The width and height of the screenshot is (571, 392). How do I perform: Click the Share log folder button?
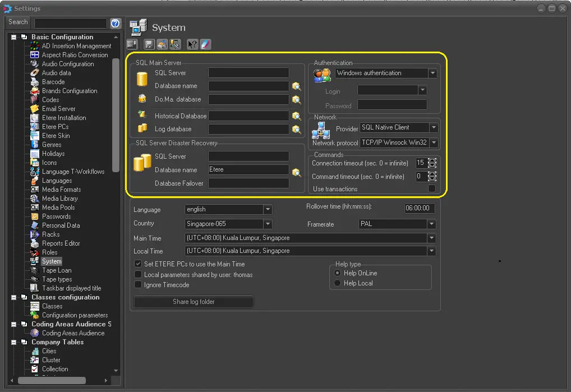(x=194, y=302)
